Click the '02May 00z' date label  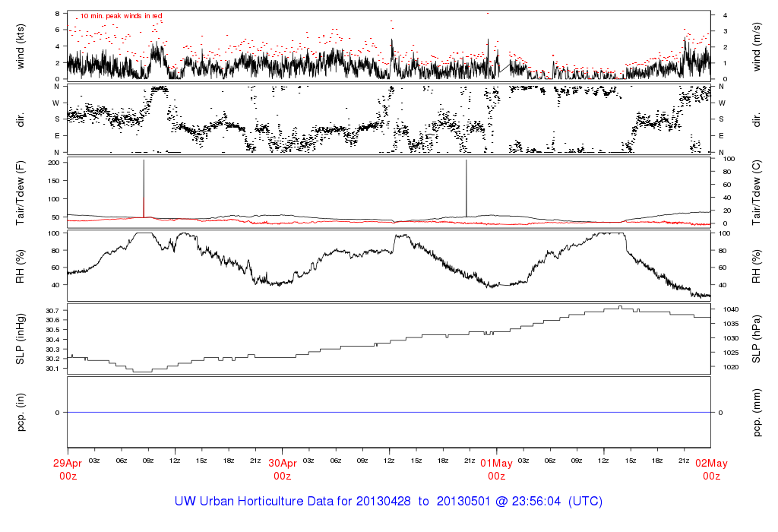[711, 470]
